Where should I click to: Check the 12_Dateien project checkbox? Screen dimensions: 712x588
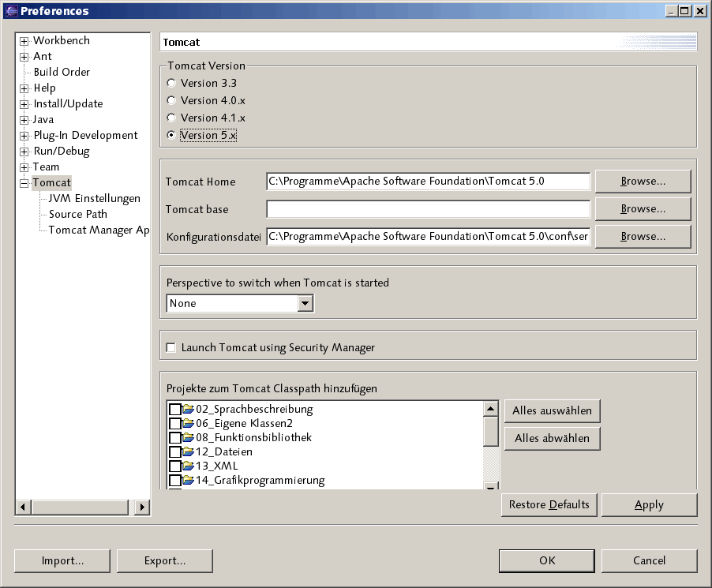tap(174, 452)
